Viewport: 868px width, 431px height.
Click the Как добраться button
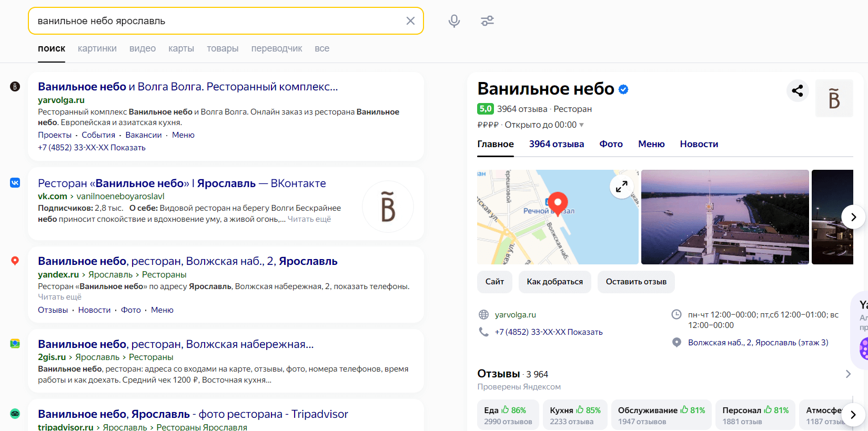click(555, 282)
